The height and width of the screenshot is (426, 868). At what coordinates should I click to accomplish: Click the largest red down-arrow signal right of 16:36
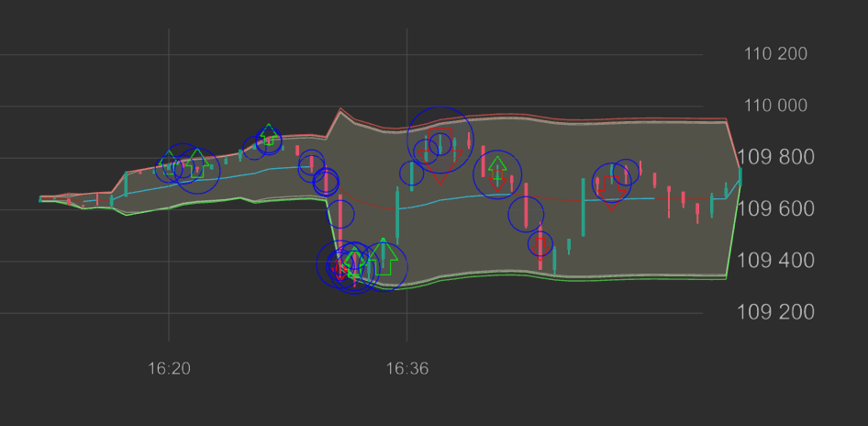(x=440, y=156)
